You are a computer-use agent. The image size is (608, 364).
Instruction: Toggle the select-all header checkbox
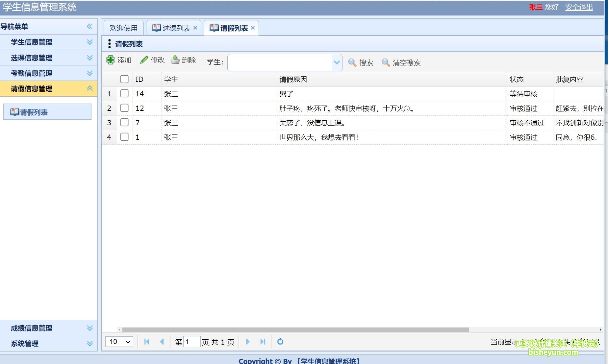click(124, 79)
